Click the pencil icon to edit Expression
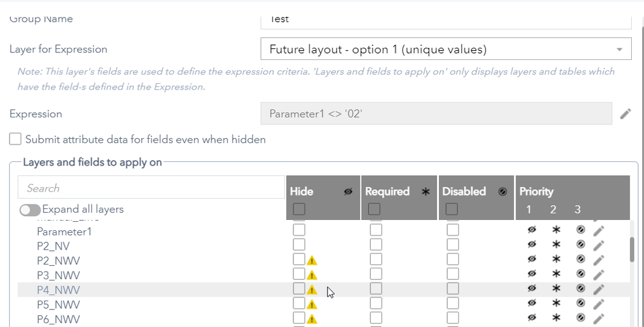This screenshot has width=644, height=327. click(625, 114)
